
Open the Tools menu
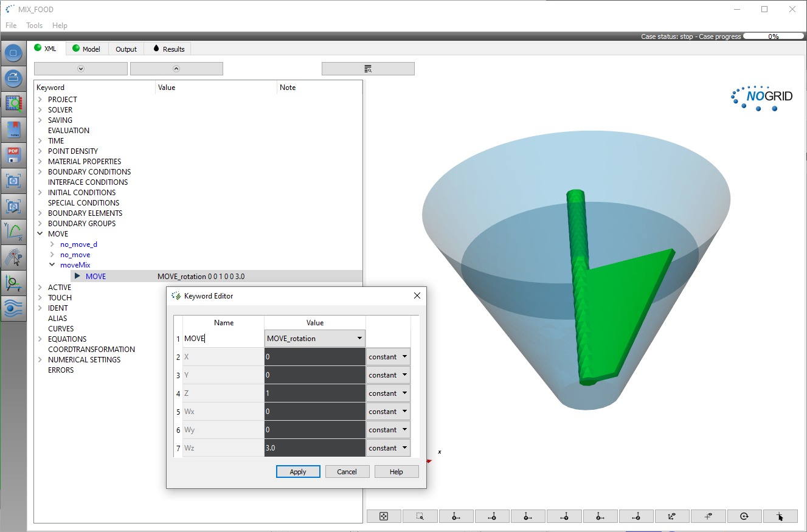coord(34,26)
